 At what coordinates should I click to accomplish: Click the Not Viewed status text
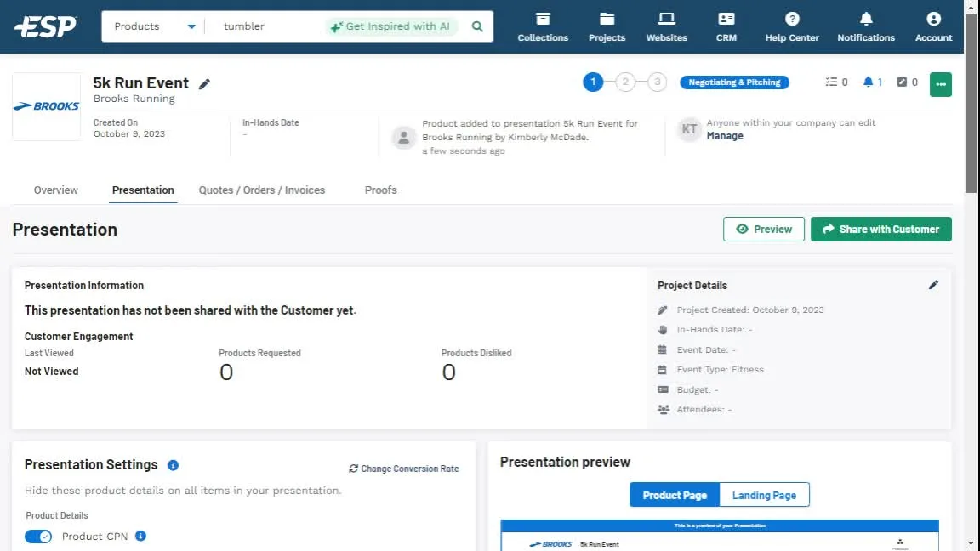click(51, 371)
